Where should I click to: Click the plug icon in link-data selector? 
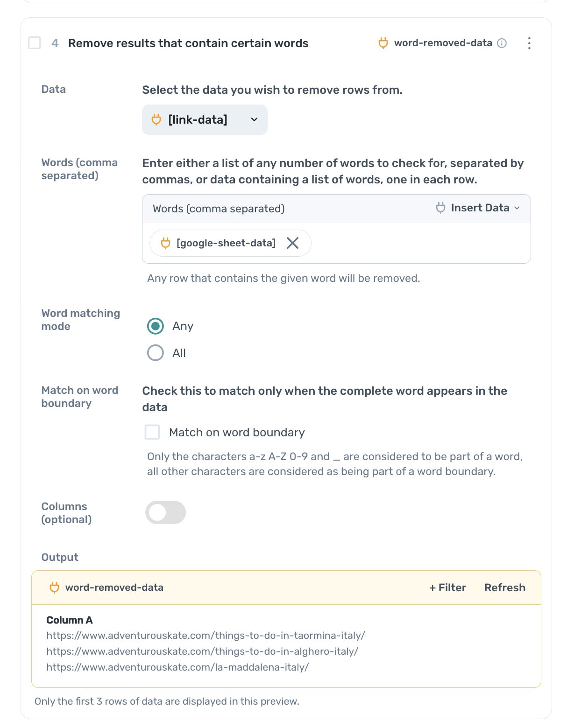(x=156, y=120)
